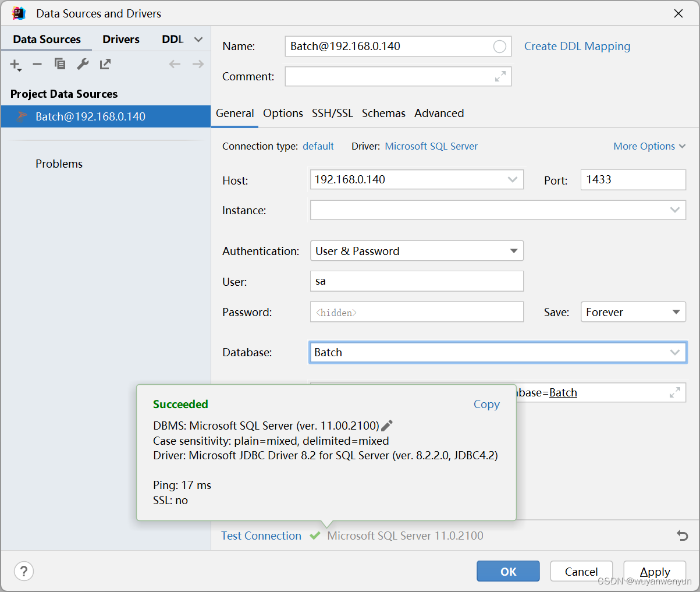Switch to DDL tab
Screen dimensions: 700x592
[x=173, y=39]
